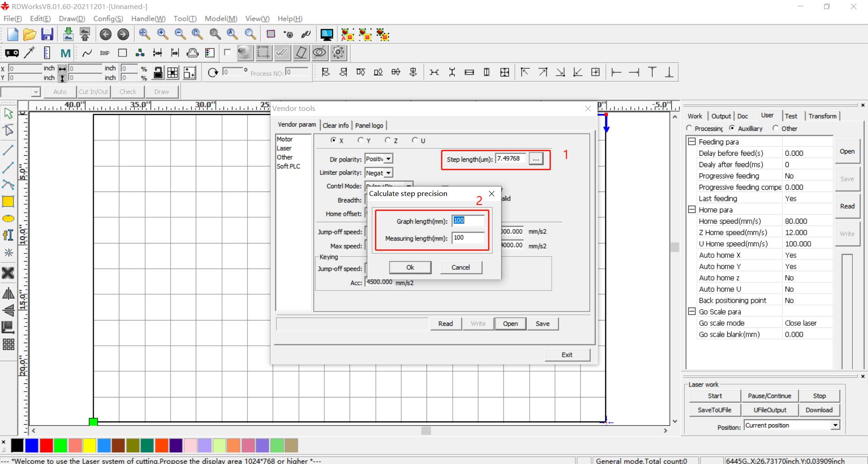This screenshot has height=464, width=868.
Task: Click Graph length input field
Action: point(468,221)
